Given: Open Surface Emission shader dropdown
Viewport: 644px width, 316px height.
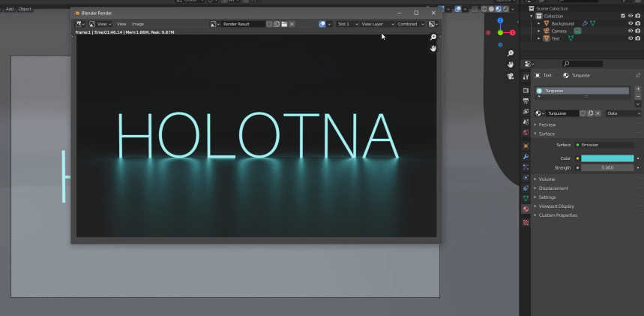Looking at the screenshot, I should coord(604,145).
